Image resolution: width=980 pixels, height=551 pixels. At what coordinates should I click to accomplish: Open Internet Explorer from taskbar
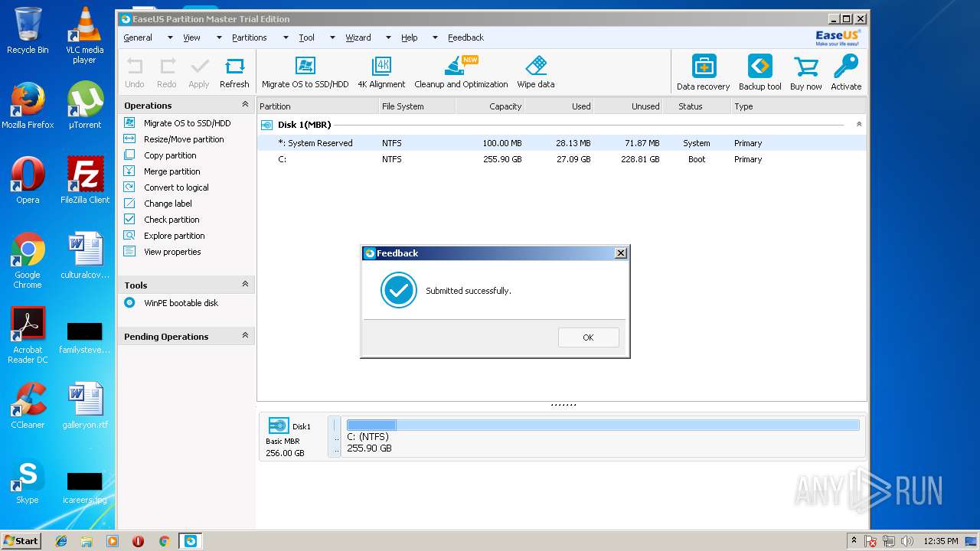[x=61, y=541]
